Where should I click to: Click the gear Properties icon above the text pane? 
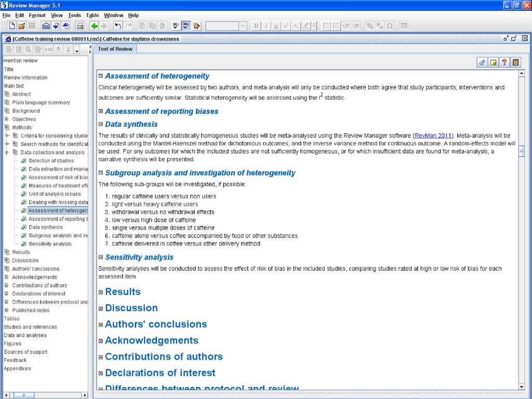pos(482,62)
